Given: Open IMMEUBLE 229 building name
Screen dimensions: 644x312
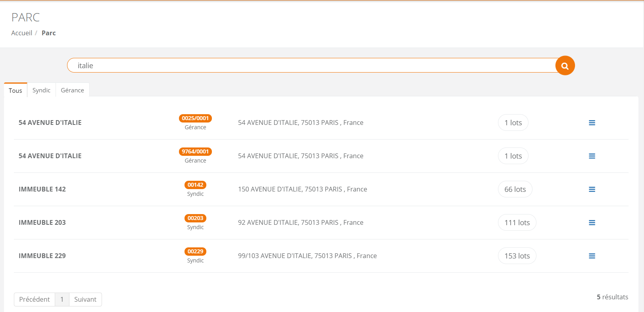Looking at the screenshot, I should (42, 256).
